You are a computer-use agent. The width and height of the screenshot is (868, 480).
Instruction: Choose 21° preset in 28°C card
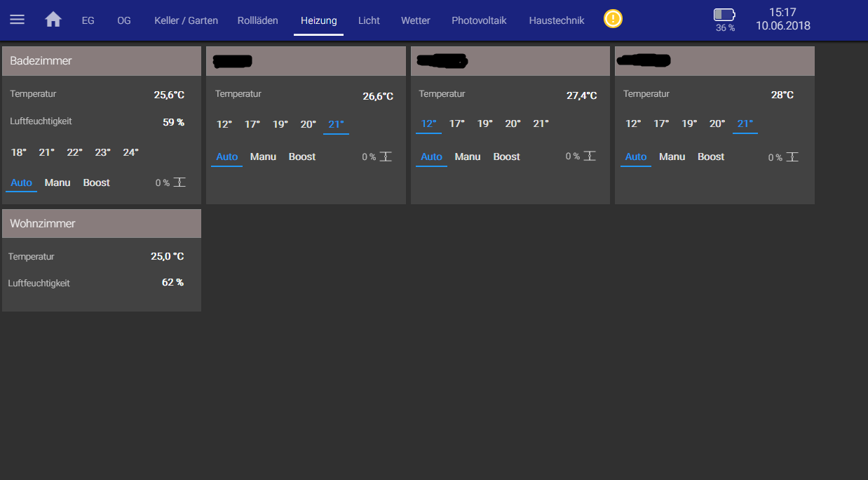point(745,124)
